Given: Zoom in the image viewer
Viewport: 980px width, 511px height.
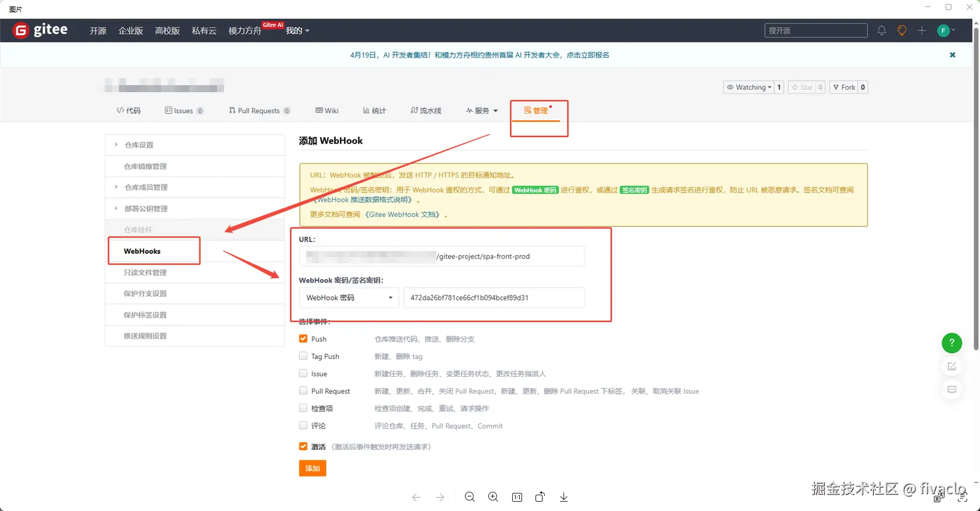Looking at the screenshot, I should [x=494, y=497].
